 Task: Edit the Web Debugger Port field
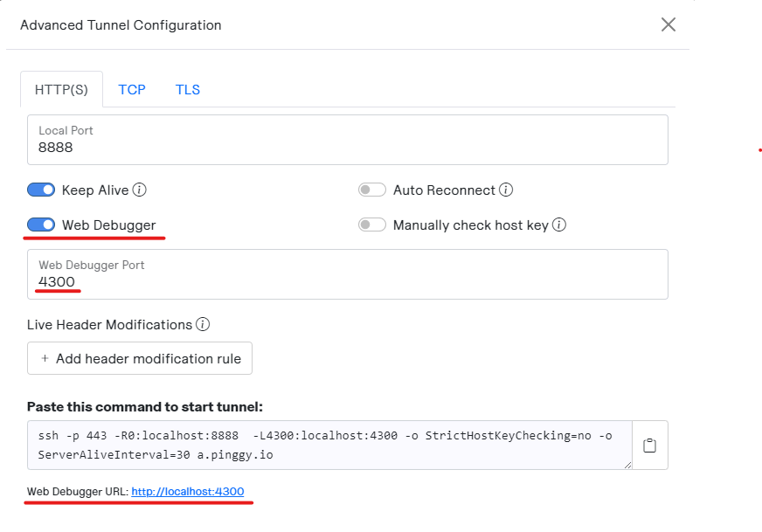348,274
